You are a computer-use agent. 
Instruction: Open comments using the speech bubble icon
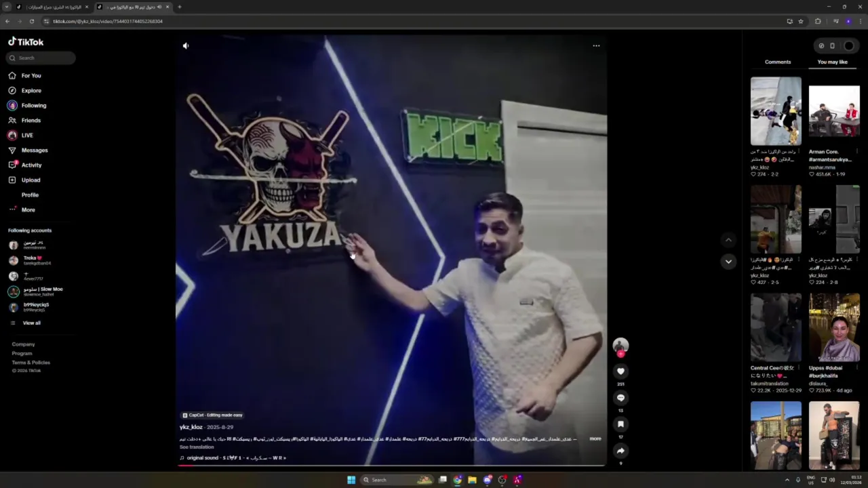(620, 398)
